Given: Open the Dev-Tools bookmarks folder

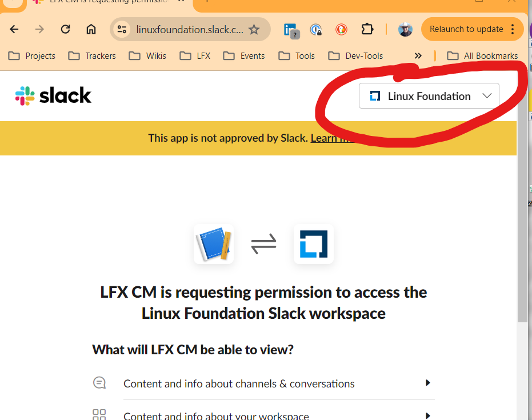Looking at the screenshot, I should coord(355,55).
